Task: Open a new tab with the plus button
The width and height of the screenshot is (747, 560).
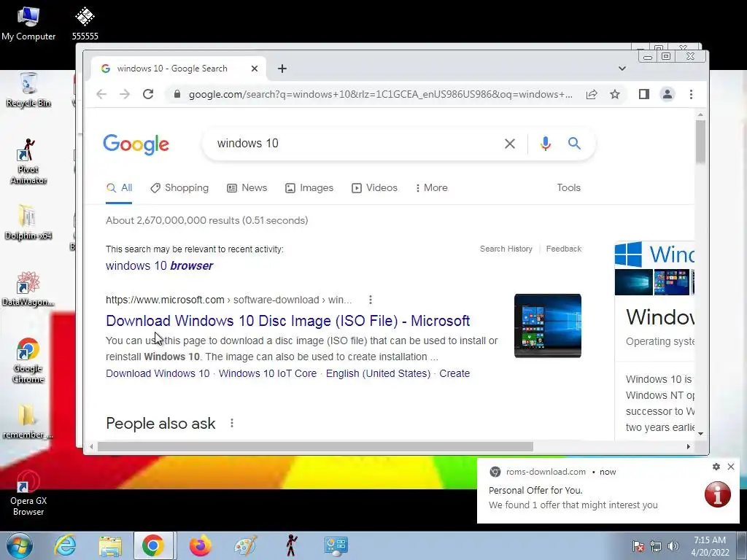Action: [282, 69]
